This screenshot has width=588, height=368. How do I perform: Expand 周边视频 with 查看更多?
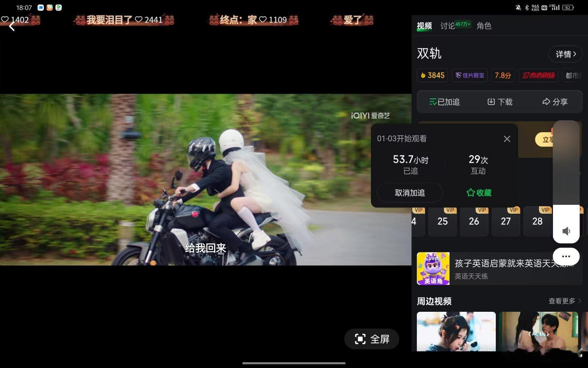(x=563, y=301)
